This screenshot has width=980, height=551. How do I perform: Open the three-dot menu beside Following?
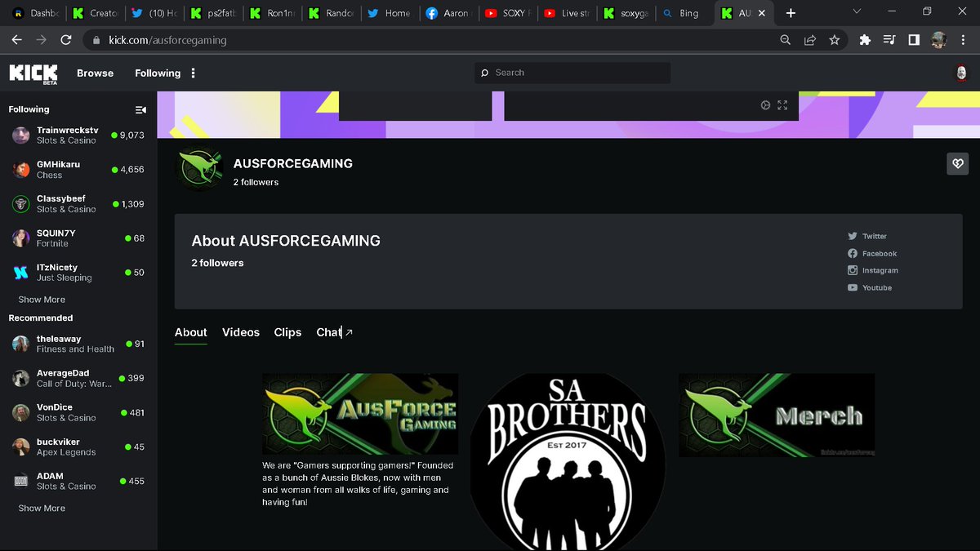click(x=194, y=73)
